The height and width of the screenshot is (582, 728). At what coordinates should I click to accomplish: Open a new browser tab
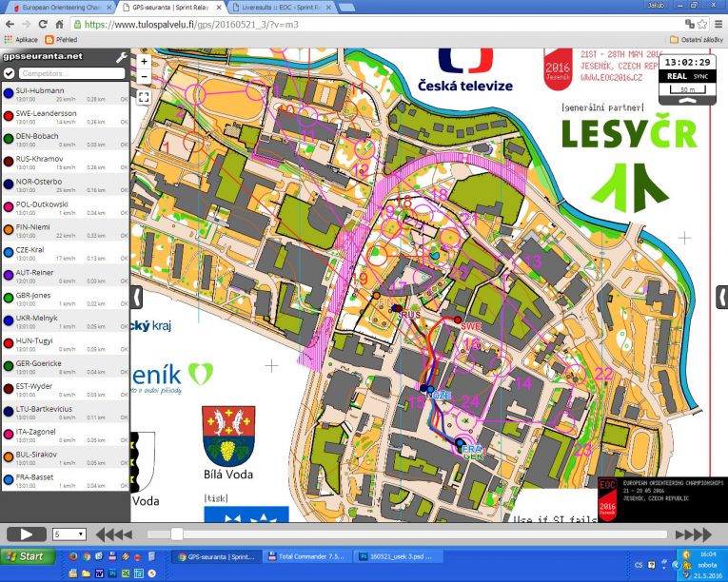coord(346,8)
